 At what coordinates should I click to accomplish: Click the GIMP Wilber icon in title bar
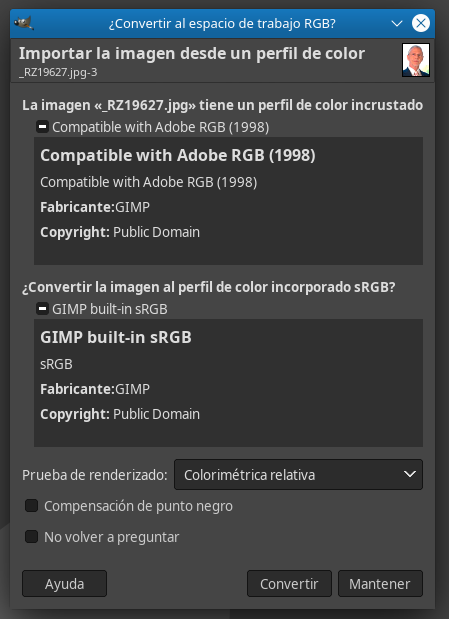pos(24,23)
